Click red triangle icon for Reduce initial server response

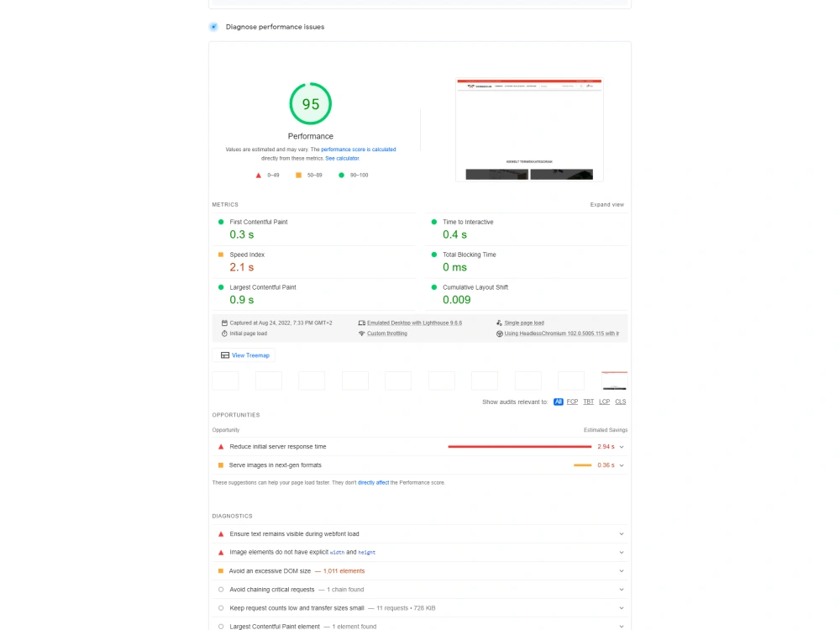(221, 447)
